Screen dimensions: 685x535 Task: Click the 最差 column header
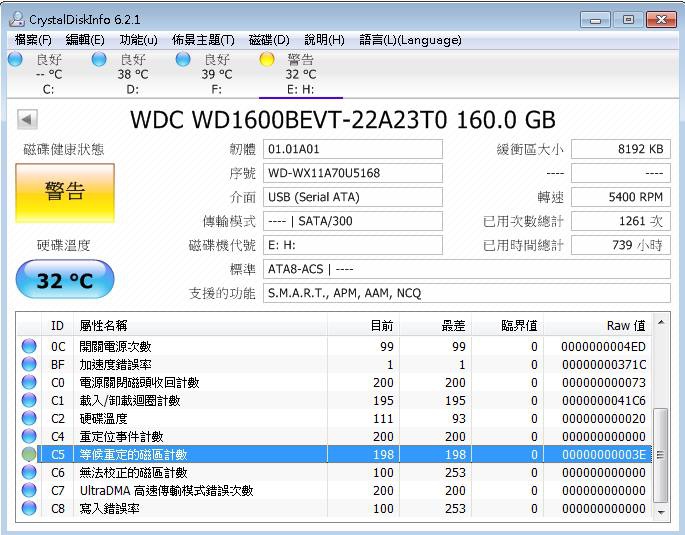pos(436,325)
